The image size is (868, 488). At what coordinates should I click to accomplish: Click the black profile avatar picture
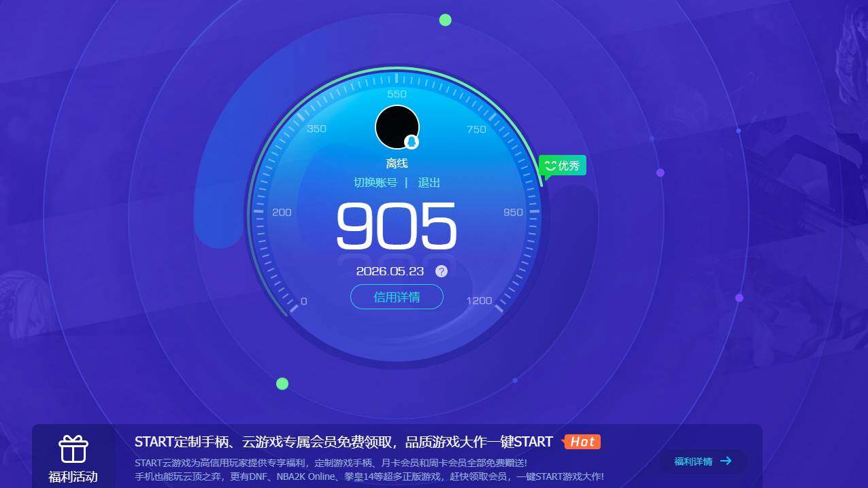point(397,127)
